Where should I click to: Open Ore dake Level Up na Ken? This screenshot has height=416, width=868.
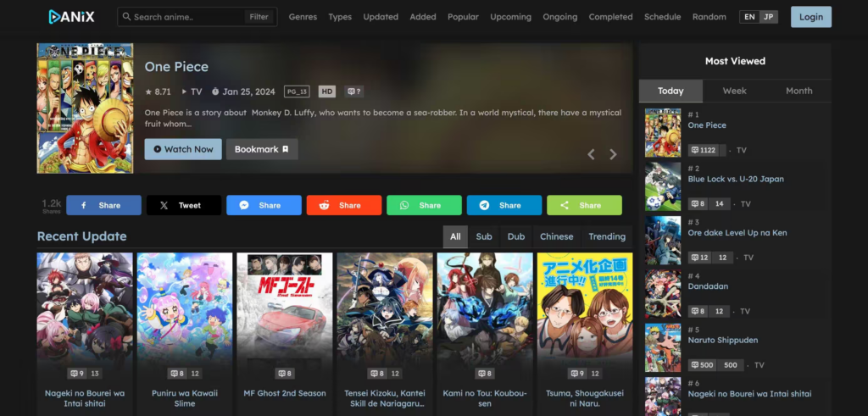coord(737,232)
